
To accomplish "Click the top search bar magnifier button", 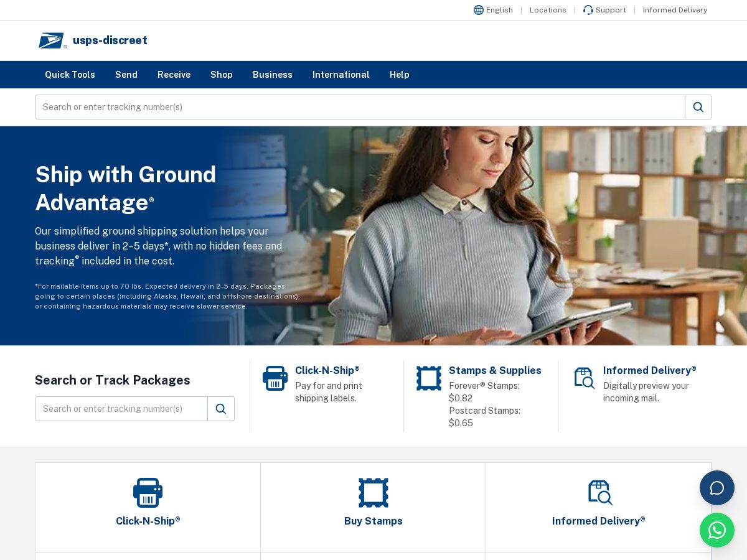I will point(698,107).
